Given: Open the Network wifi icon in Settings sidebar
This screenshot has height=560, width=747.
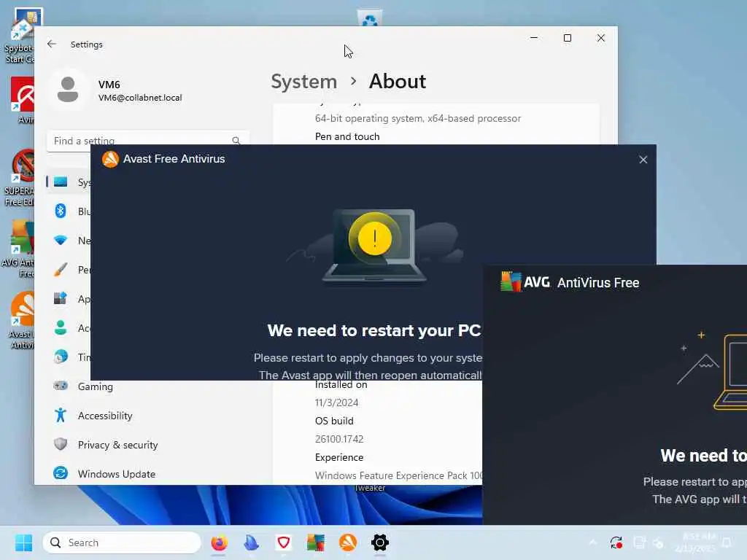Looking at the screenshot, I should 61,241.
